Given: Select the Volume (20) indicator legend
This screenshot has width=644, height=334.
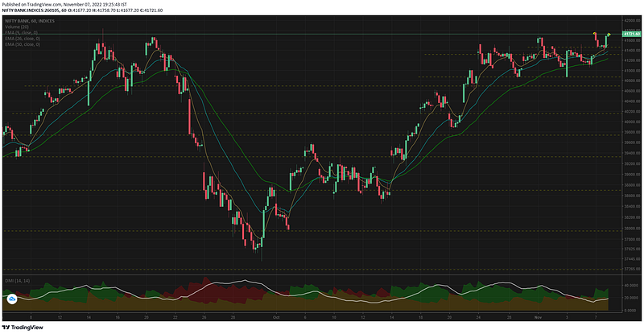Looking at the screenshot, I should pos(17,27).
